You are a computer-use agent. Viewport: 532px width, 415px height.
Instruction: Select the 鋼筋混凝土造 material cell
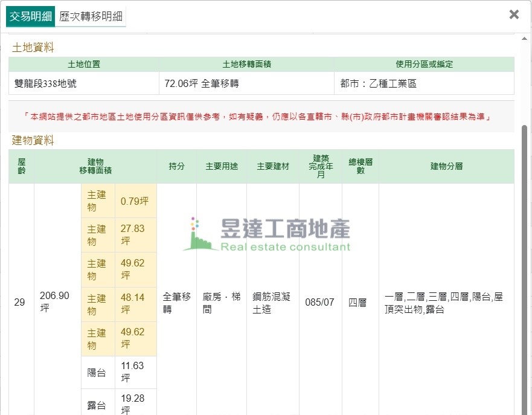(x=272, y=302)
